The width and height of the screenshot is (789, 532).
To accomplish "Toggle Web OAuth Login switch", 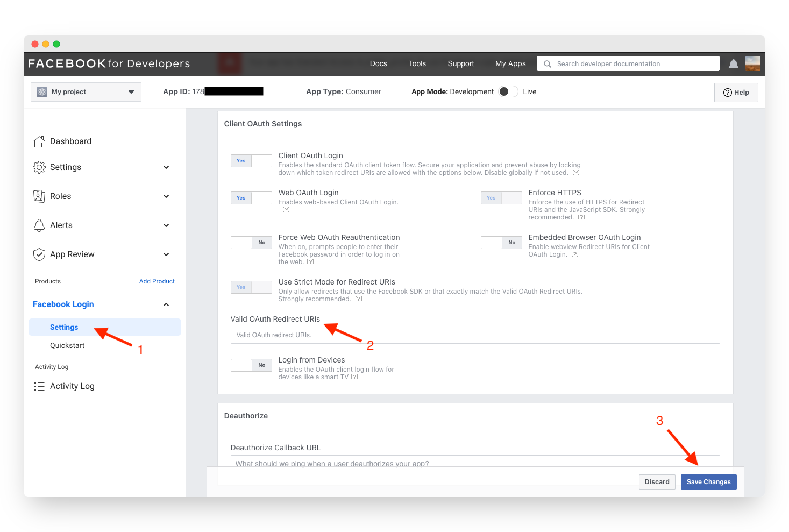I will (251, 198).
